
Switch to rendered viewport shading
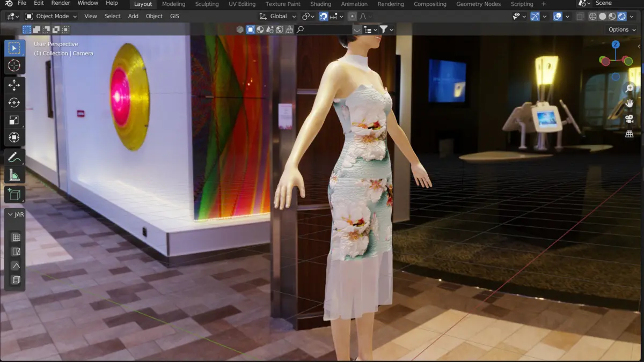point(622,16)
